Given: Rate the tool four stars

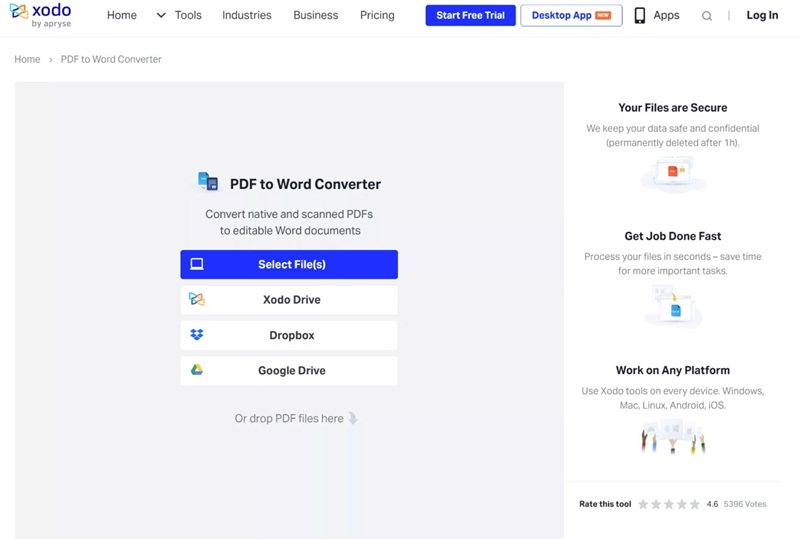Looking at the screenshot, I should [x=682, y=504].
